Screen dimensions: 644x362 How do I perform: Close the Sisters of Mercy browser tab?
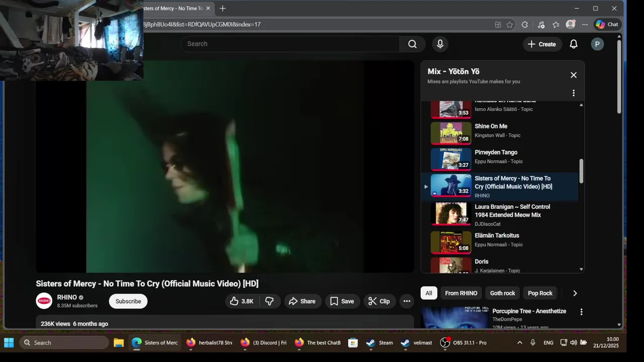tap(208, 9)
